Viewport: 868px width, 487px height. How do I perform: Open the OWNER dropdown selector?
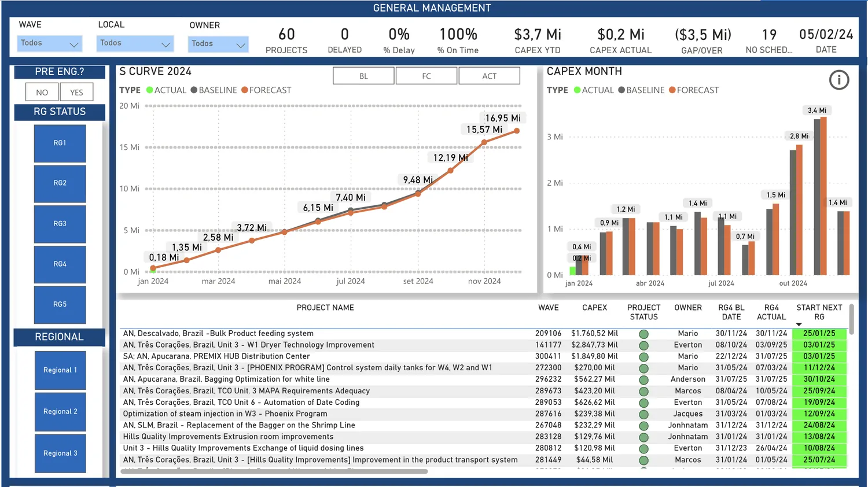point(218,44)
